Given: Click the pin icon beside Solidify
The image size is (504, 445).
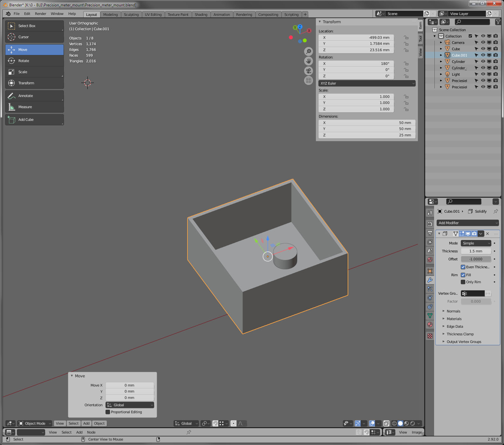Looking at the screenshot, I should [x=495, y=211].
